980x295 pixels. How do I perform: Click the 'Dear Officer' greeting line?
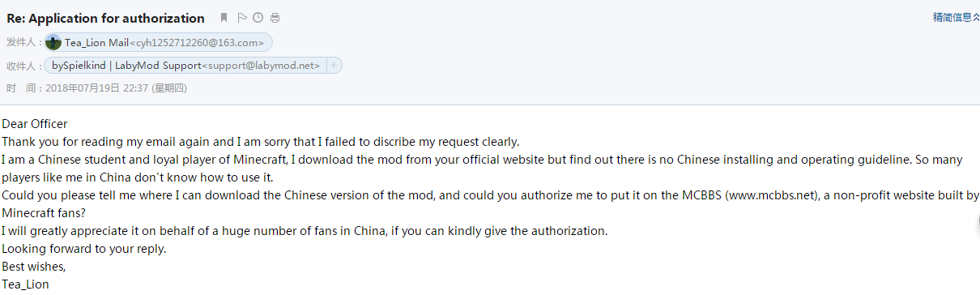pos(35,124)
